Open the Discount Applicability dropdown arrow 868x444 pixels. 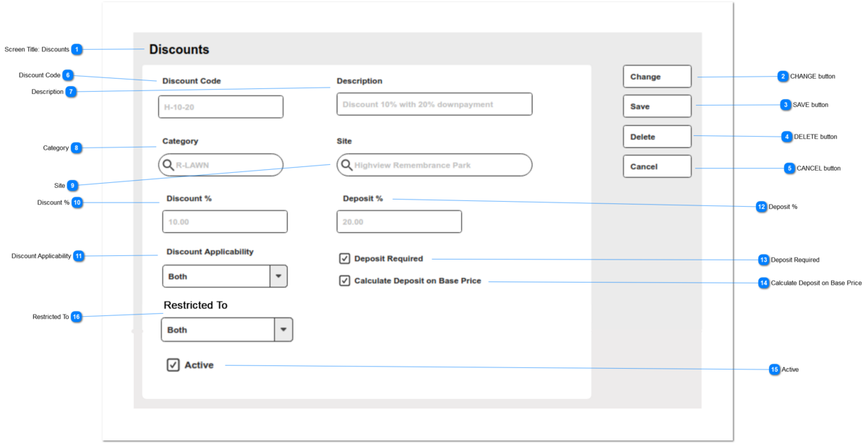point(278,276)
